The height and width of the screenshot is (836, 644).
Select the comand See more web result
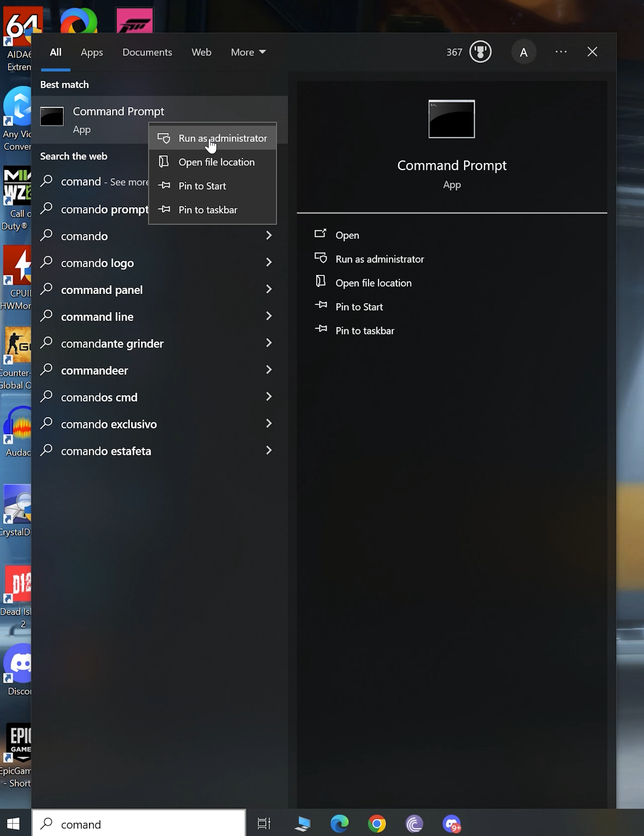(x=90, y=182)
